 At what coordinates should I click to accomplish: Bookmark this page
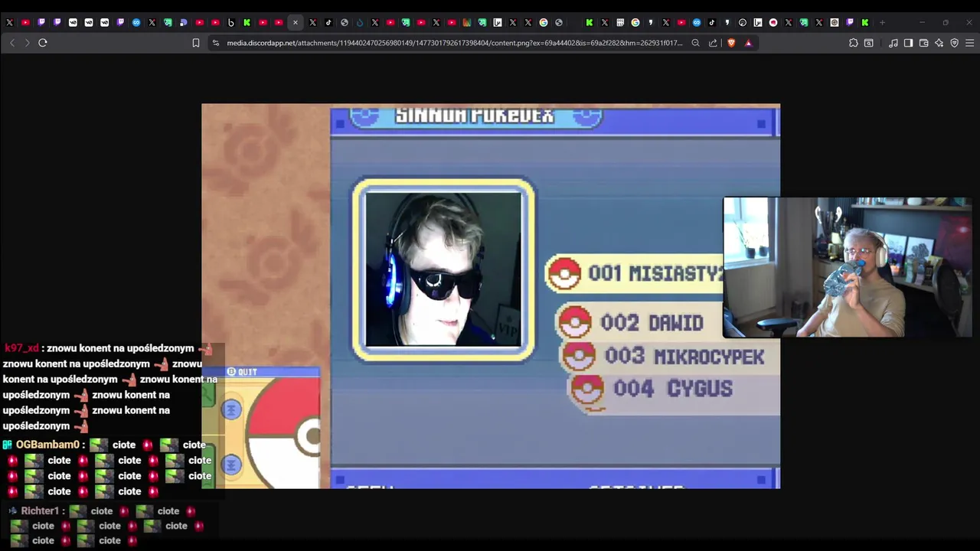pyautogui.click(x=196, y=43)
